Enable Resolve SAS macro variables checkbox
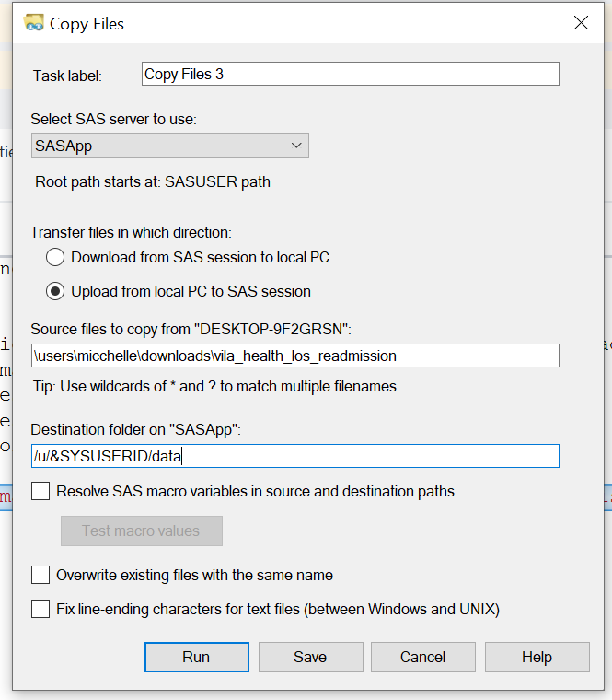 pos(40,491)
